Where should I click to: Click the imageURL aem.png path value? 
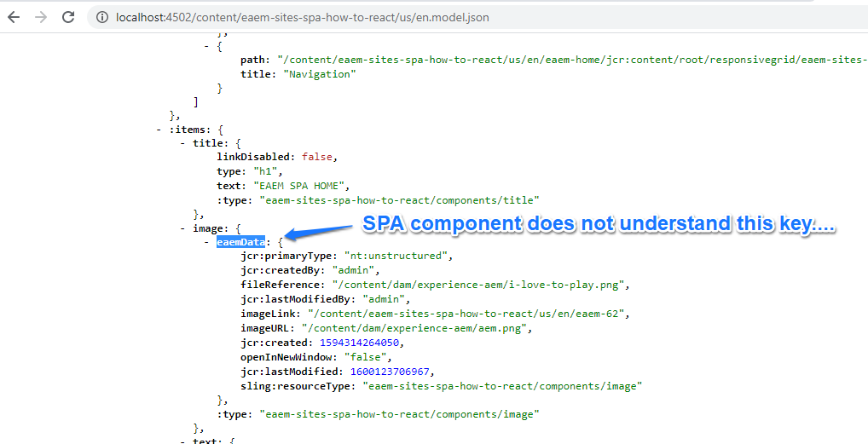(x=416, y=329)
